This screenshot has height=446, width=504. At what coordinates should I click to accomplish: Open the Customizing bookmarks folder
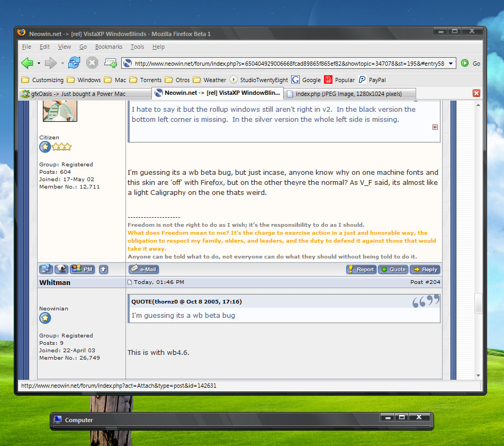tap(42, 80)
